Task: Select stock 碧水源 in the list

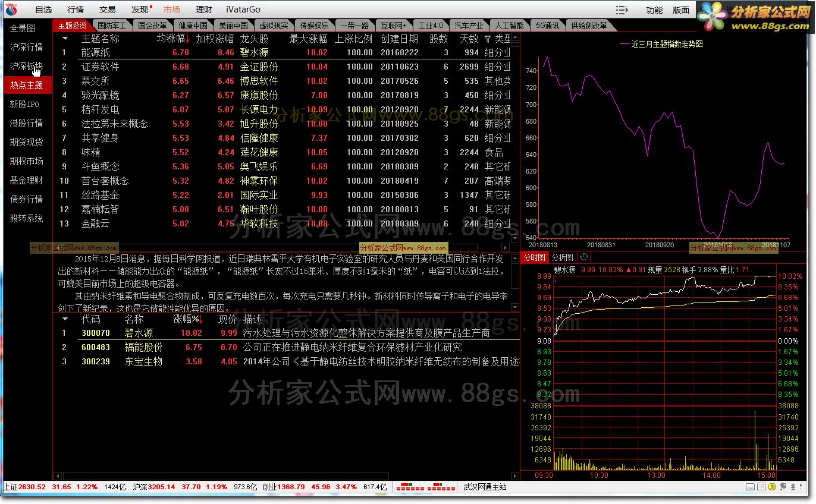Action: [288, 333]
